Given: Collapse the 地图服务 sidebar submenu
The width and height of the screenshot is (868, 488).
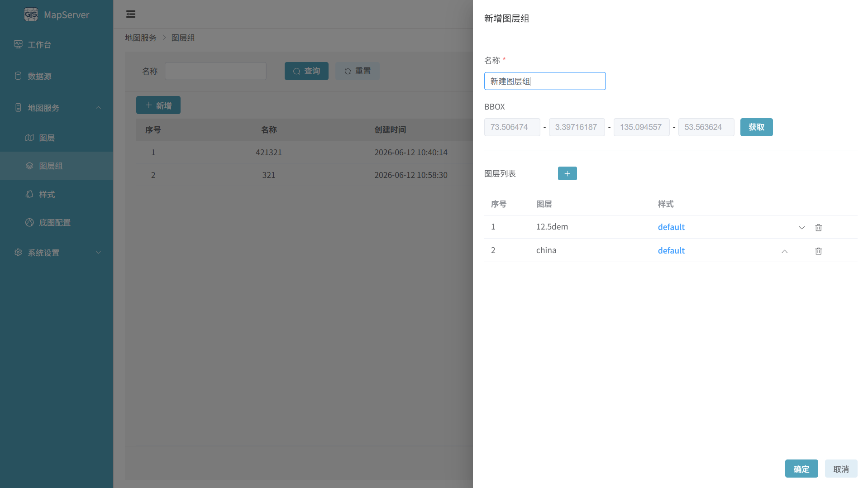Looking at the screenshot, I should tap(57, 108).
